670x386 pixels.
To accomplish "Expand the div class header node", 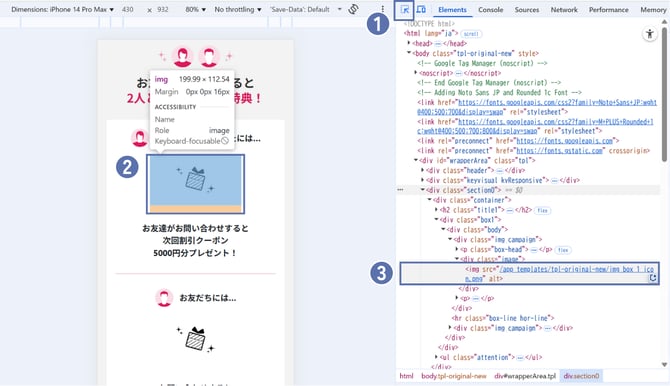I will tap(423, 170).
